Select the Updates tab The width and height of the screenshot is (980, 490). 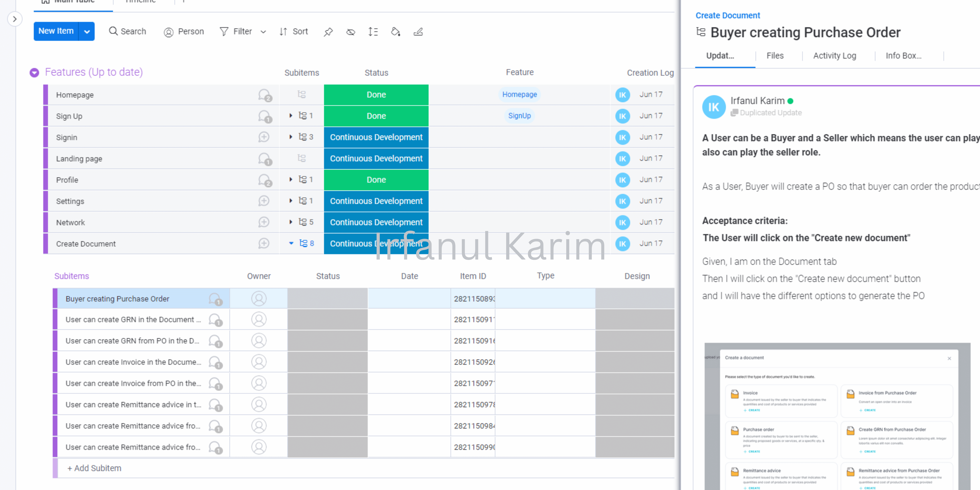720,56
